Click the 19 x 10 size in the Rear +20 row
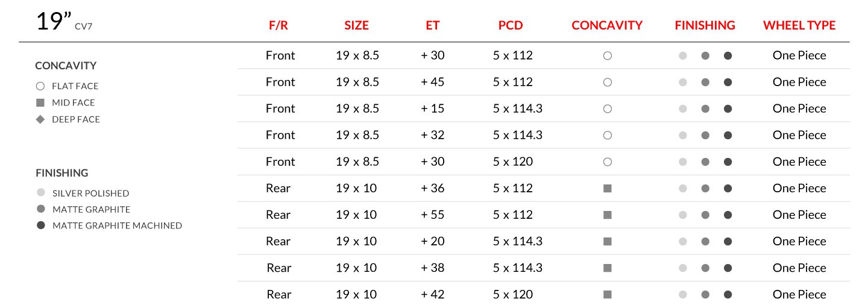This screenshot has width=868, height=308. [356, 241]
